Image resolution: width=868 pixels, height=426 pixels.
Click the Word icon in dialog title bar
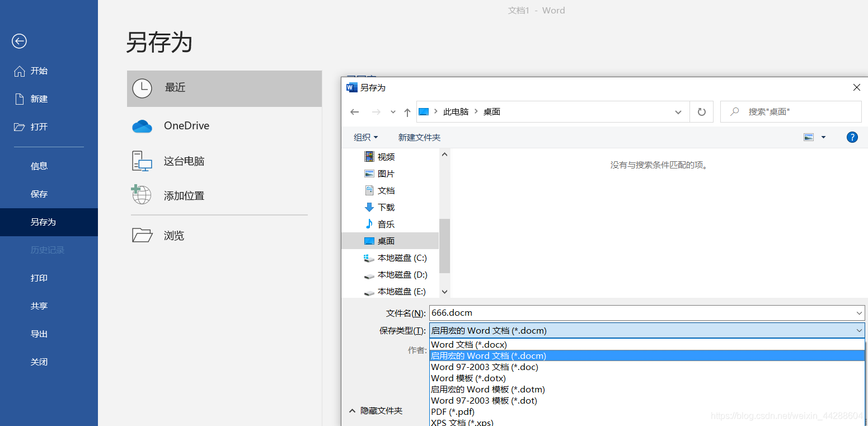pyautogui.click(x=352, y=88)
